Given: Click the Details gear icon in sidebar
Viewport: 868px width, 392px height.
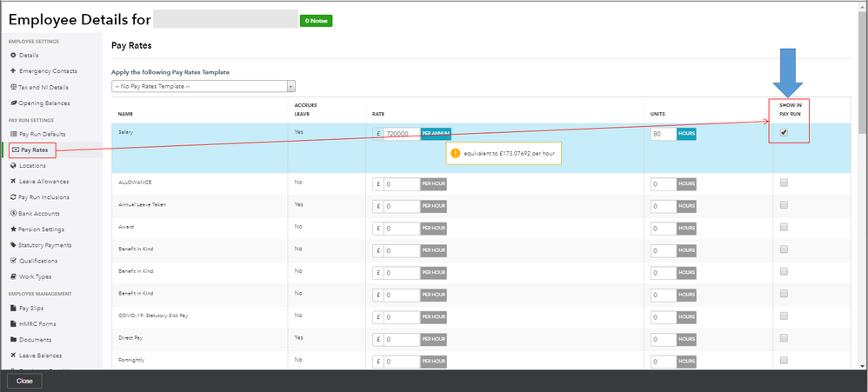Looking at the screenshot, I should point(14,56).
